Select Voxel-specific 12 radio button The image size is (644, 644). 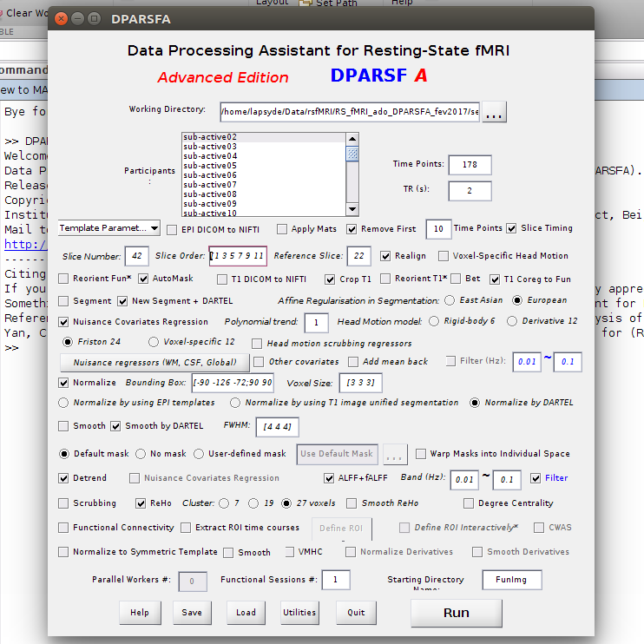[x=154, y=342]
